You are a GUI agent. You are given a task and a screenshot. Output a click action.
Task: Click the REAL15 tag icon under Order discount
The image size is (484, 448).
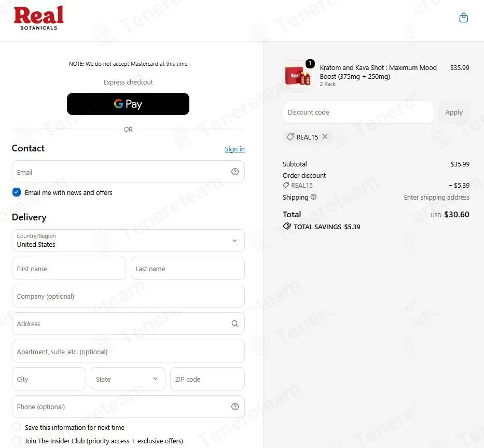pyautogui.click(x=286, y=185)
